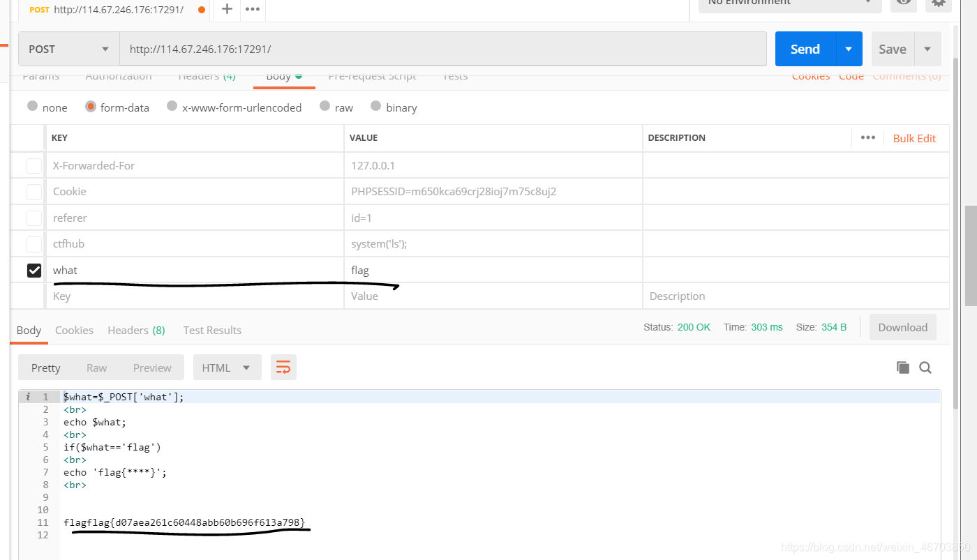
Task: Open the HTML response format dropdown
Action: pos(227,368)
